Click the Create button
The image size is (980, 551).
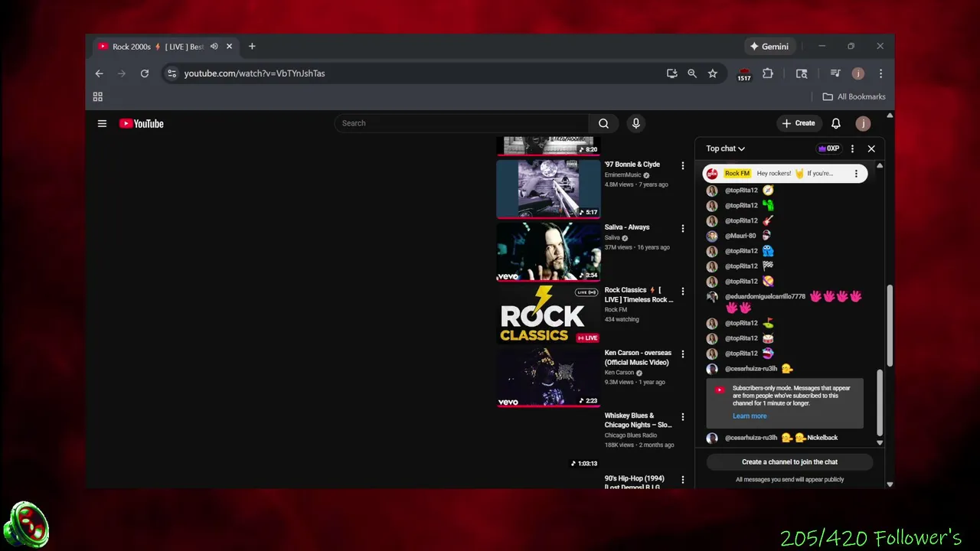point(799,123)
